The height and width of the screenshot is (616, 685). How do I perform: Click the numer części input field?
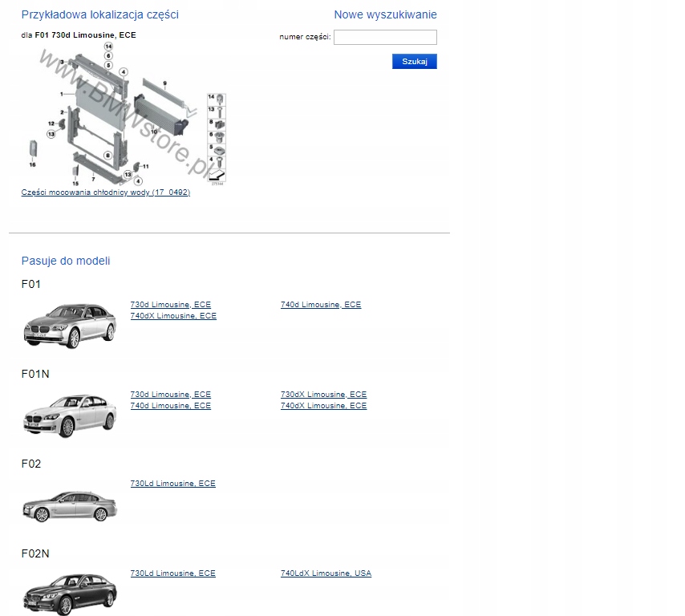click(x=384, y=37)
